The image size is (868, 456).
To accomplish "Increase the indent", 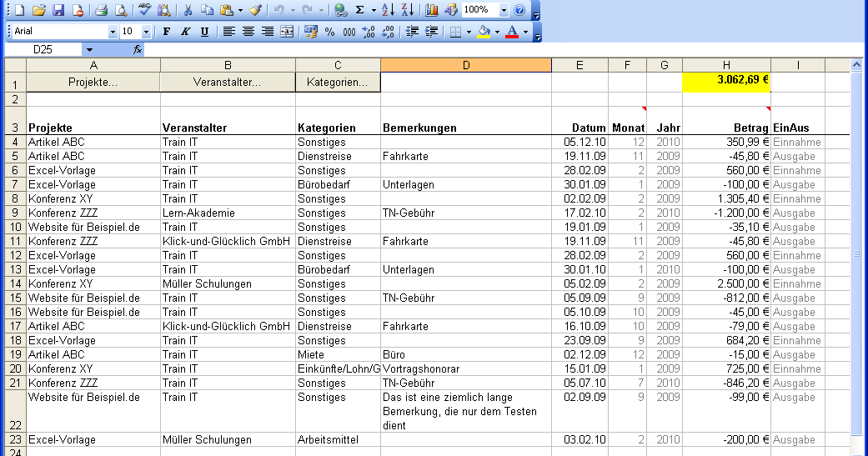I will click(x=431, y=32).
